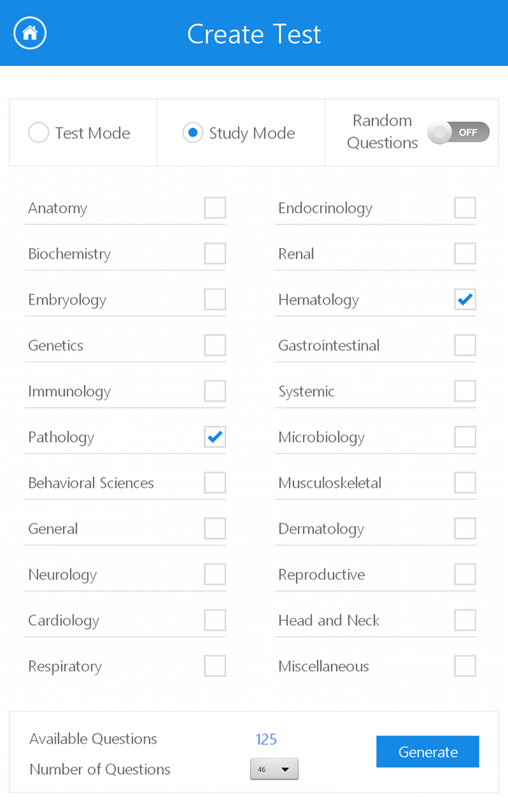Deselect the Pathology subject
508x812 pixels.
coord(215,437)
